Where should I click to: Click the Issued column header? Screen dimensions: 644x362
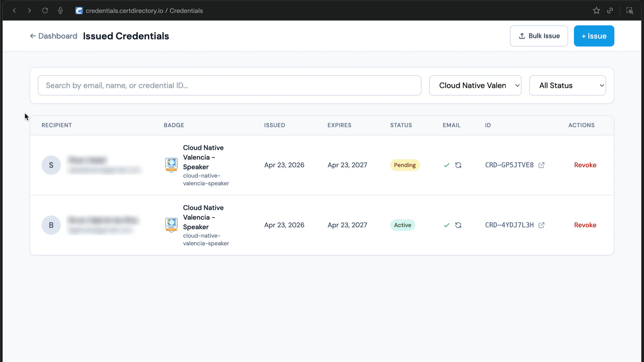point(274,125)
